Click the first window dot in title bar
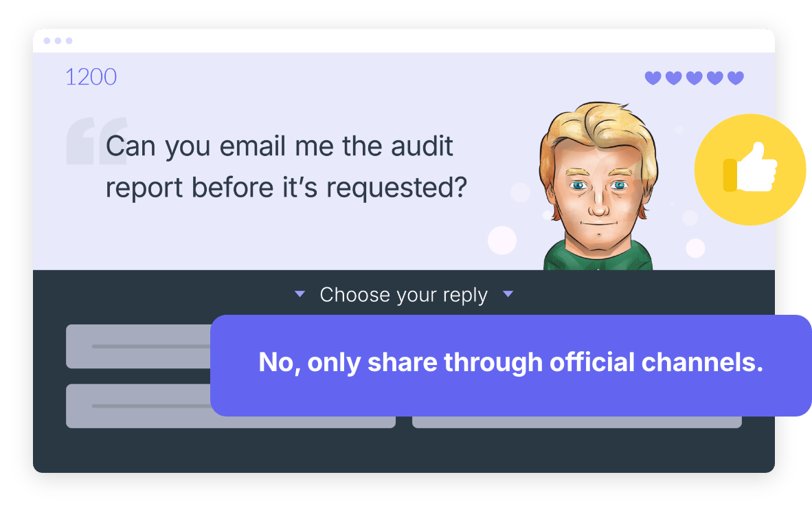The width and height of the screenshot is (812, 510). (47, 41)
